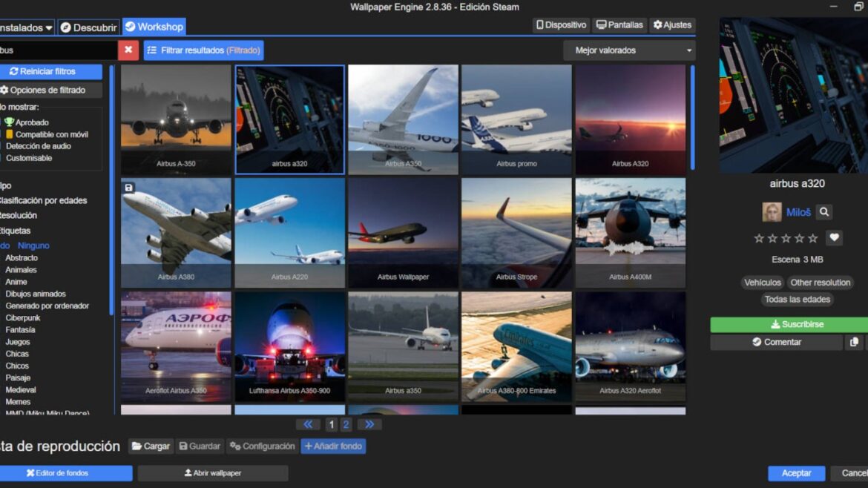Click Aceptar to confirm

pos(796,473)
